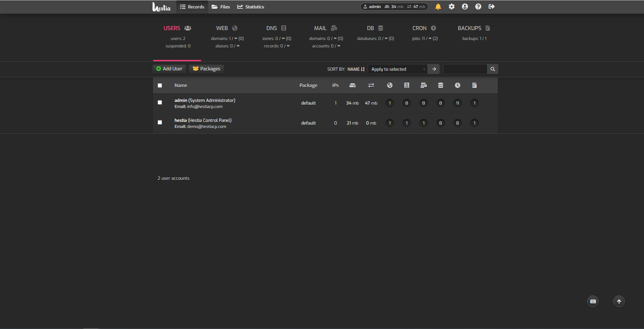Open the Statistics menu

[250, 7]
